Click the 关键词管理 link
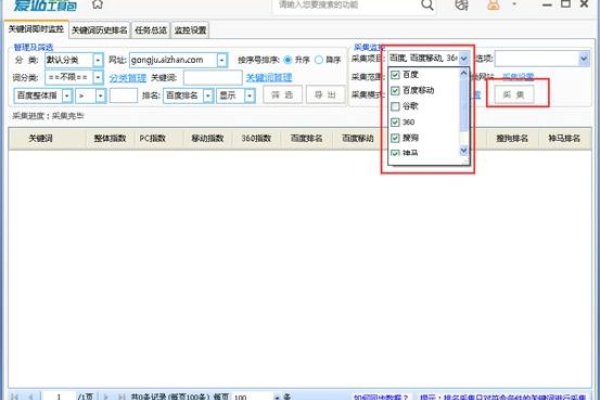The height and width of the screenshot is (400, 600). [269, 78]
